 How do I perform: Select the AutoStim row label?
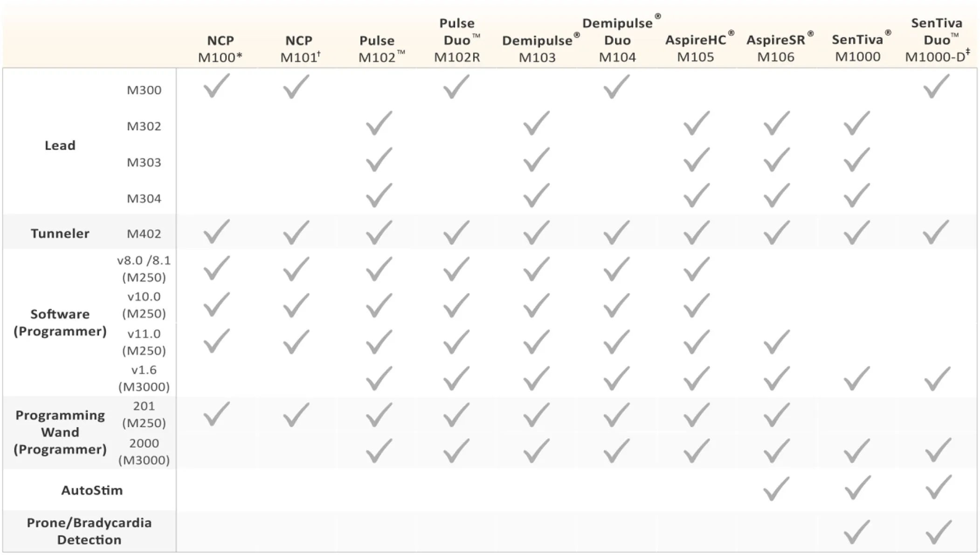point(92,490)
